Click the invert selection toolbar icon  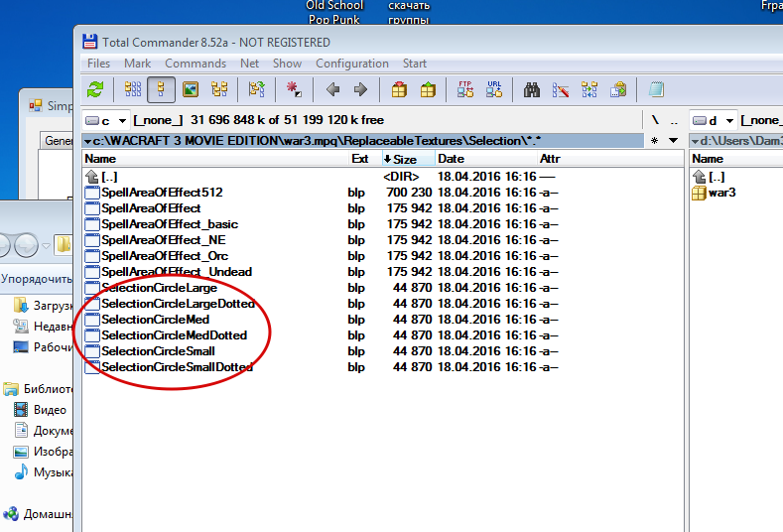pos(257,90)
